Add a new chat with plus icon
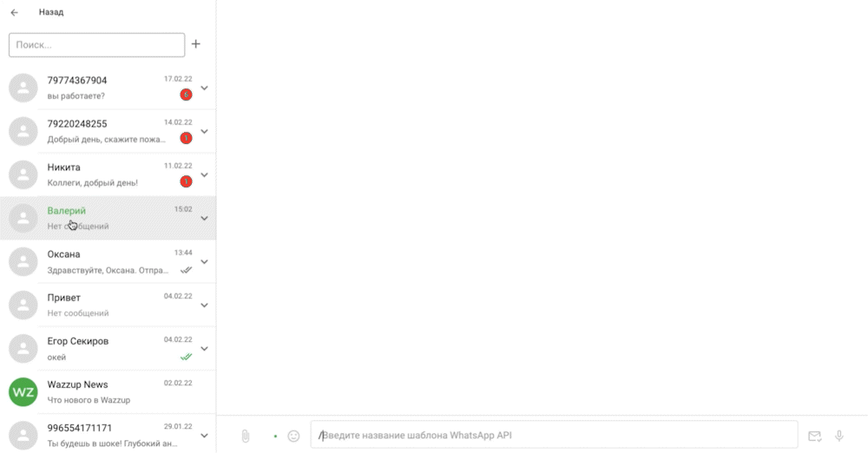868x453 pixels. [196, 44]
